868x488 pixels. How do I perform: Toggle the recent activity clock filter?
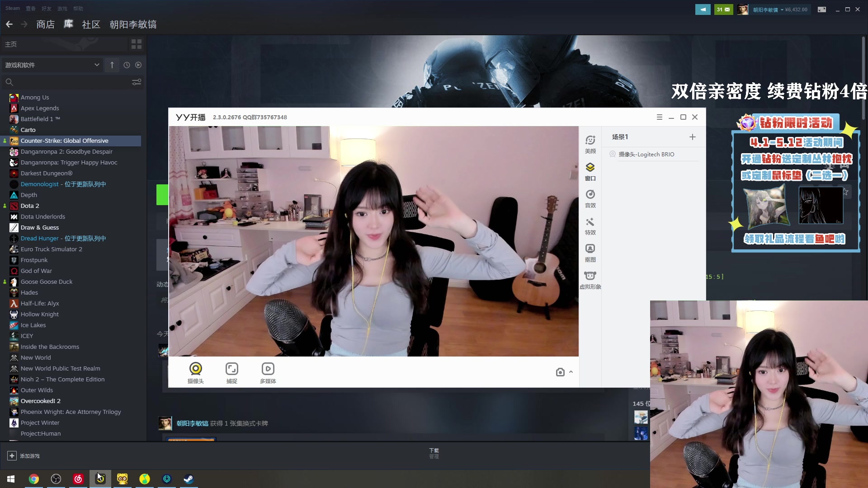tap(127, 65)
